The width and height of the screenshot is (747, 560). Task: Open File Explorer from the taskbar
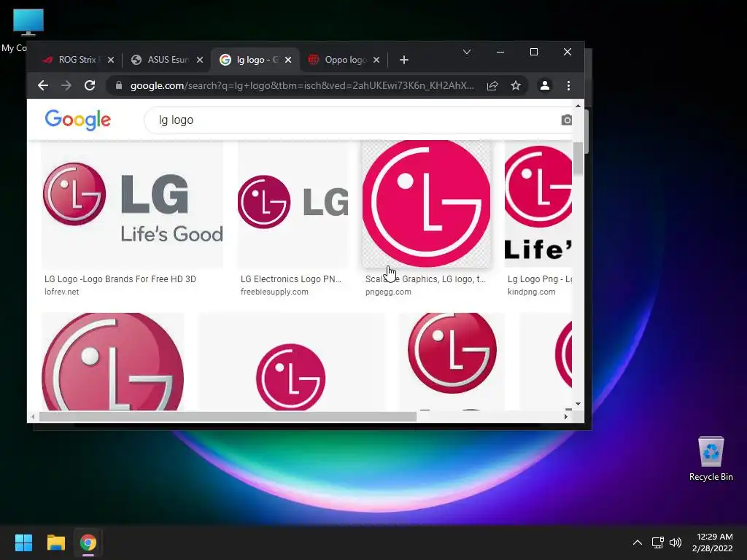pyautogui.click(x=55, y=542)
